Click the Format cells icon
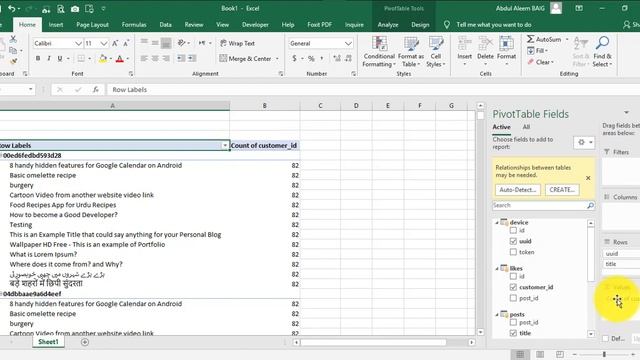The height and width of the screenshot is (360, 640). 507,44
